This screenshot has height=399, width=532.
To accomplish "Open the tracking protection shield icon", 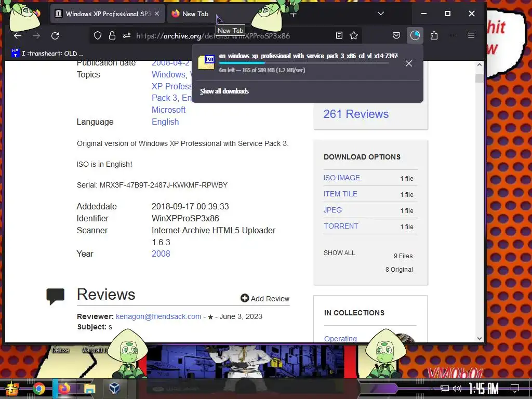I will pos(98,36).
